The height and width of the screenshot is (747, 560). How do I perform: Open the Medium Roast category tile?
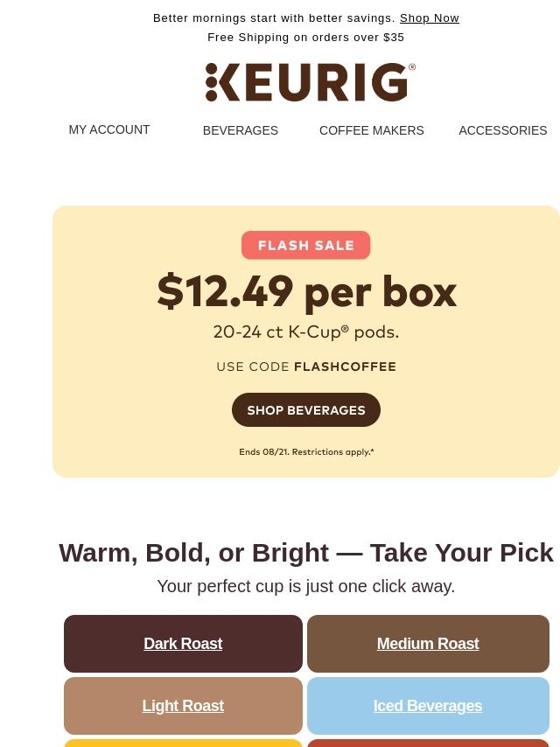pos(428,644)
